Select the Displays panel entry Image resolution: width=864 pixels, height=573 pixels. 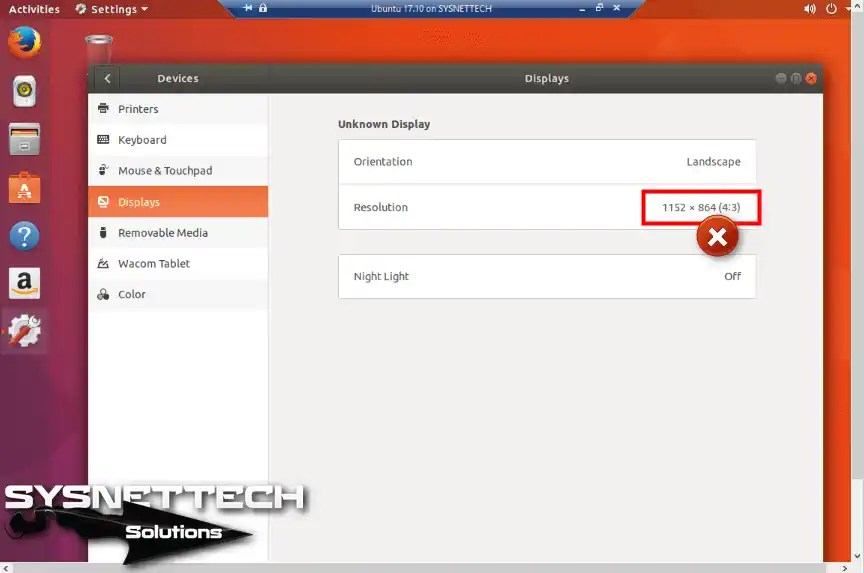178,202
